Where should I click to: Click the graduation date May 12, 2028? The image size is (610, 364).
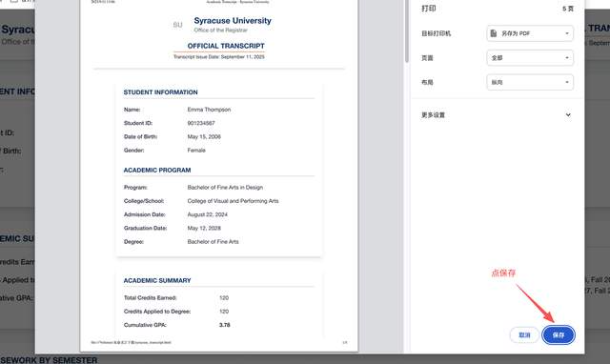pos(204,228)
